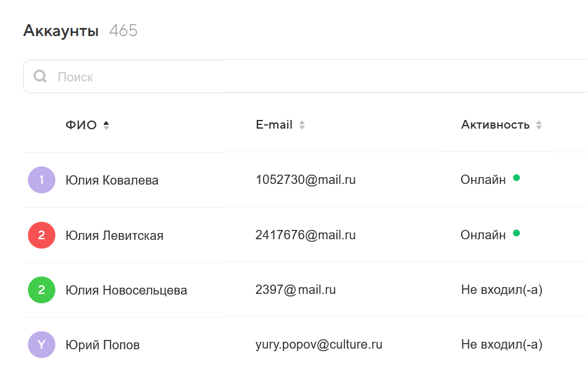
Task: Sort by Активность column arrow
Action: [539, 125]
